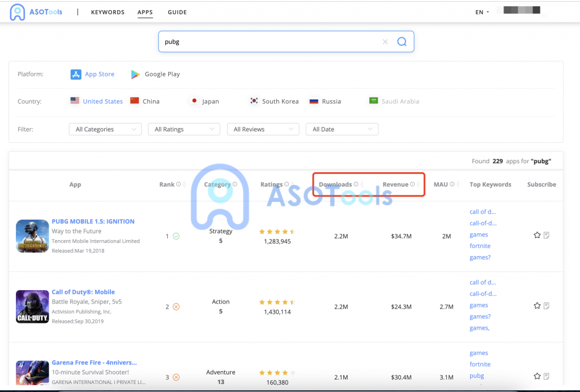The height and width of the screenshot is (392, 580).
Task: Choose the Japan flag
Action: [194, 101]
